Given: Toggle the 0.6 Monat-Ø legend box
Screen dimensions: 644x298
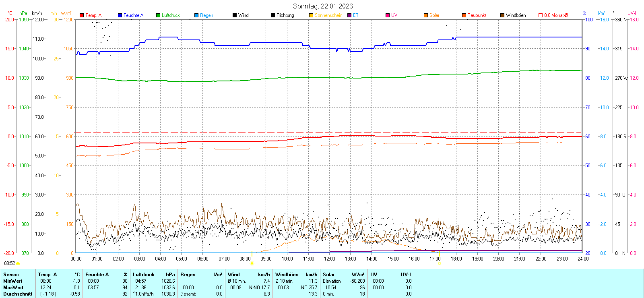Looking at the screenshot, I should (541, 15).
